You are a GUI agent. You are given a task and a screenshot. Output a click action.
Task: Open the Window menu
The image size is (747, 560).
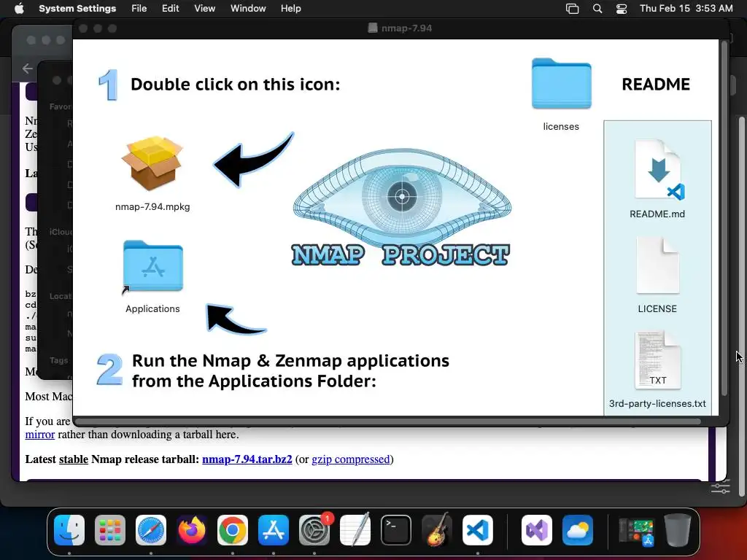click(x=248, y=9)
